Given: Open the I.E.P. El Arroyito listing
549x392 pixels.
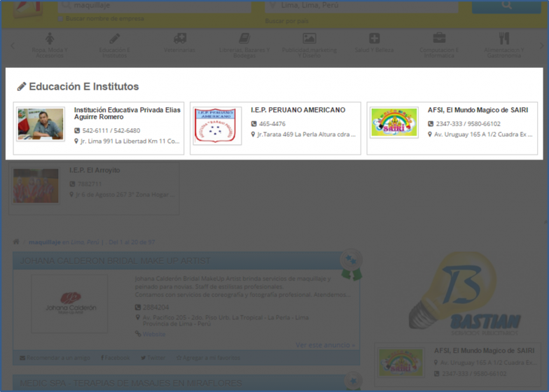Looking at the screenshot, I should (x=95, y=170).
